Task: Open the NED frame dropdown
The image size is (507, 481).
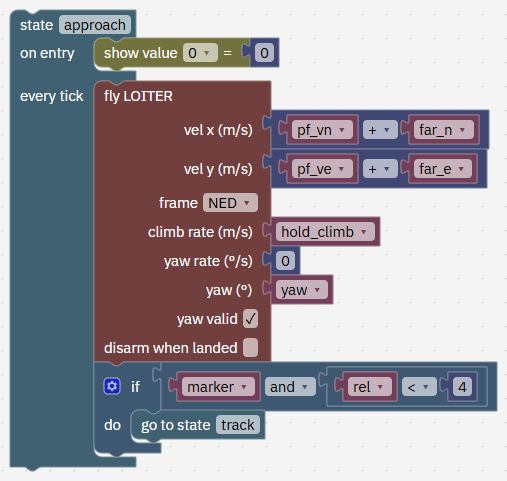Action: [230, 203]
